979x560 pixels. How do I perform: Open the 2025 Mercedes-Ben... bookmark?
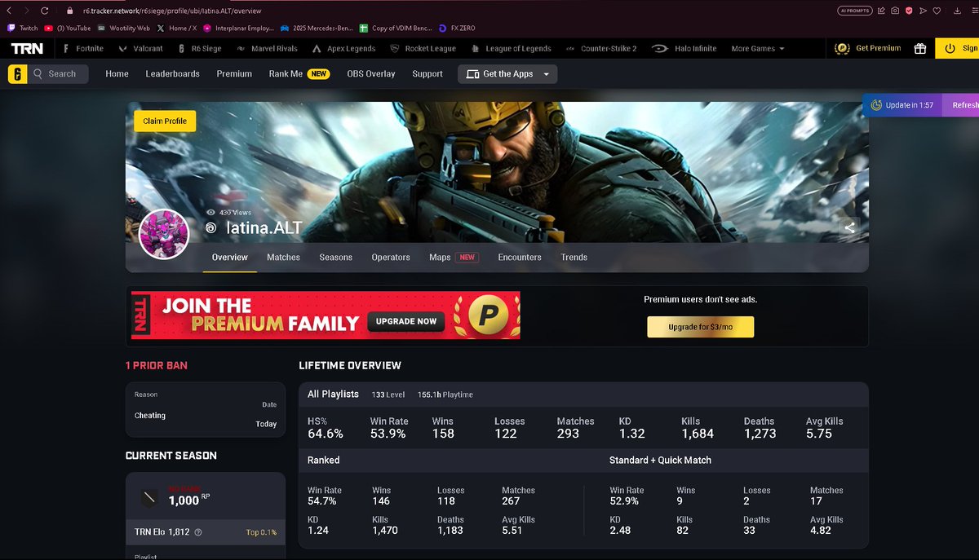click(x=317, y=28)
